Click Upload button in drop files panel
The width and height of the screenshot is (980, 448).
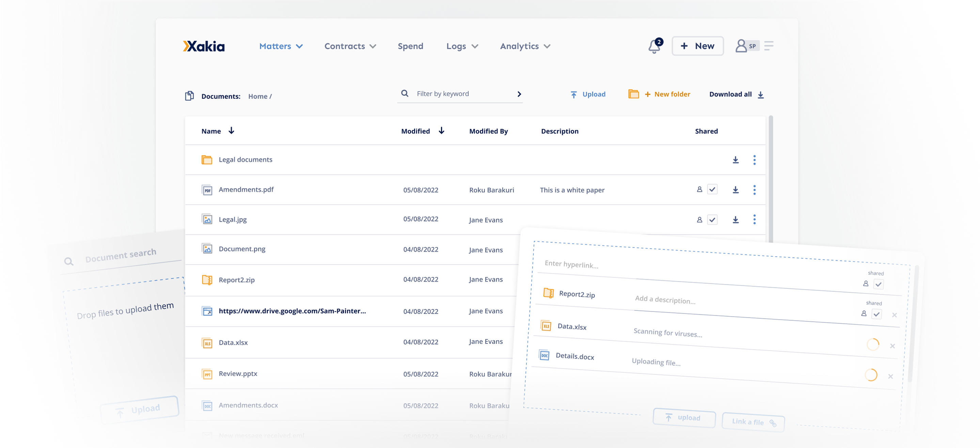point(139,410)
